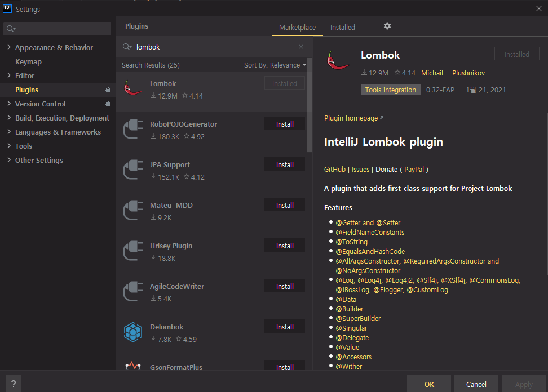Select Plugins in settings tree
The width and height of the screenshot is (548, 392).
coord(26,90)
